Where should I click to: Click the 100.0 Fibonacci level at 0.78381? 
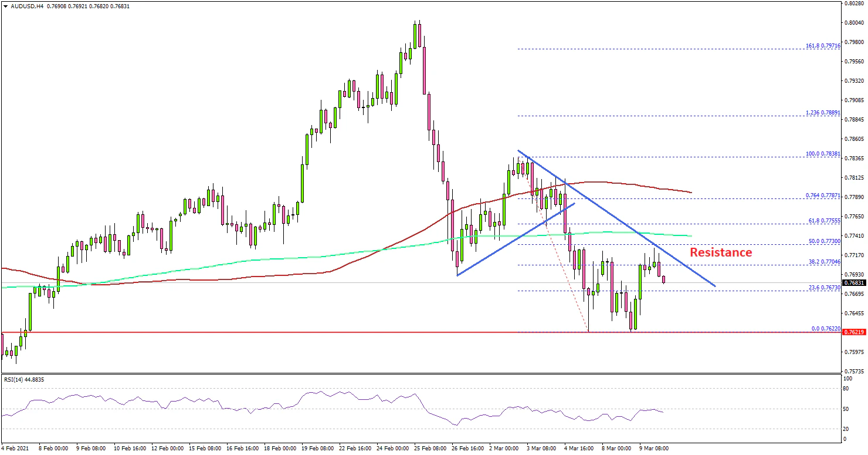[x=824, y=154]
